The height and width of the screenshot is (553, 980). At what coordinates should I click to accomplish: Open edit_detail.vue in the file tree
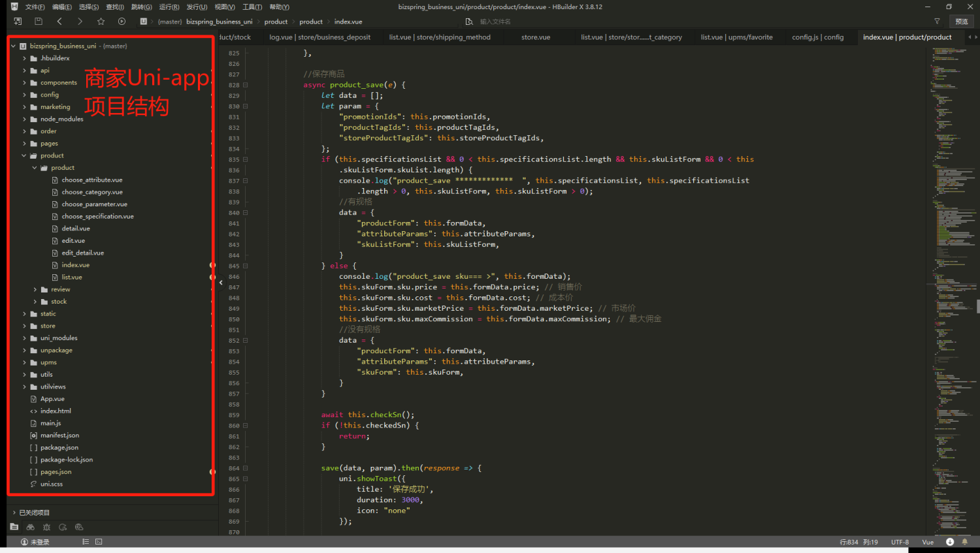pyautogui.click(x=83, y=253)
